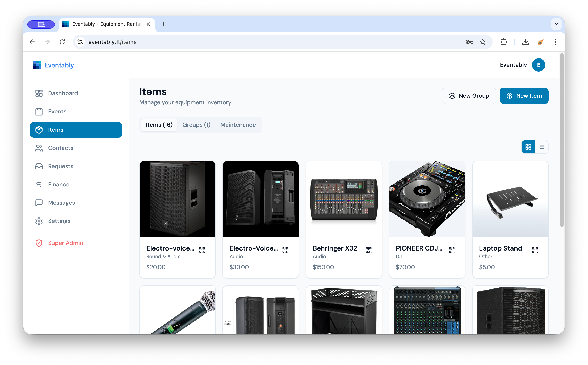The width and height of the screenshot is (588, 365).
Task: Click the Eventably logo in the sidebar
Action: [x=53, y=65]
